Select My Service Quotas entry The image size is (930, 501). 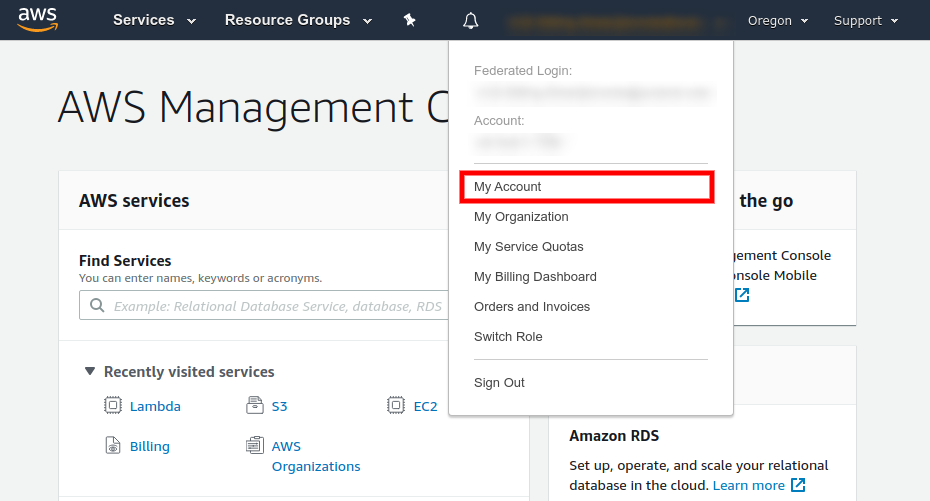click(528, 247)
